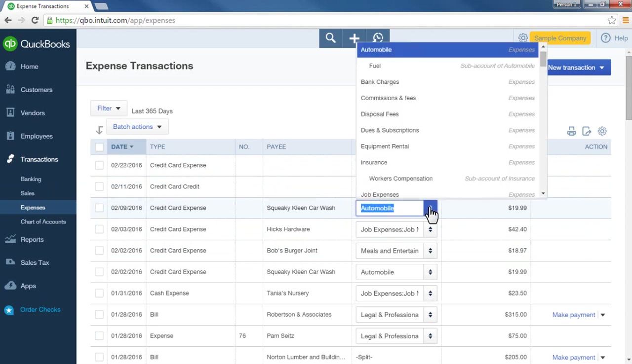The image size is (632, 364).
Task: Check the Pam Seitz row checkbox
Action: pos(99,336)
